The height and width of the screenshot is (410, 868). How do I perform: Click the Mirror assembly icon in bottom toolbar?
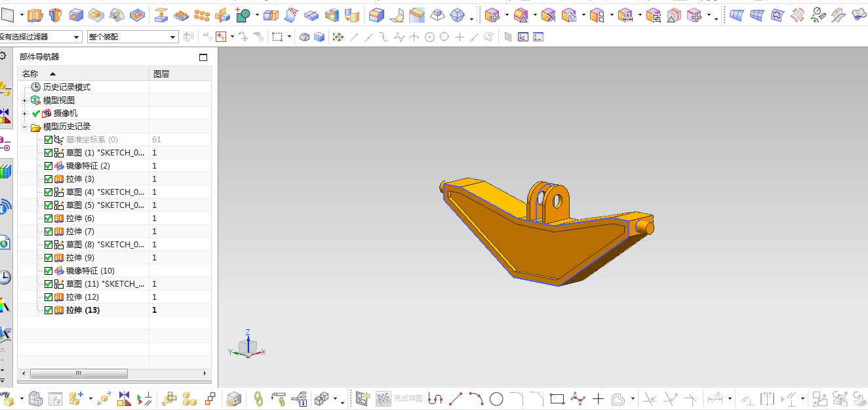125,398
